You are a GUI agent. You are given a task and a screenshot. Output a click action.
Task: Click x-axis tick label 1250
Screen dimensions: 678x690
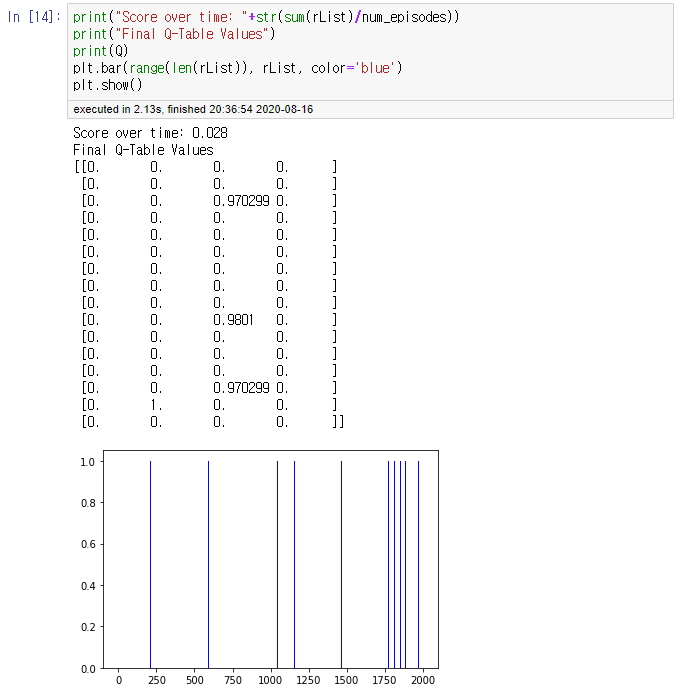[x=308, y=680]
